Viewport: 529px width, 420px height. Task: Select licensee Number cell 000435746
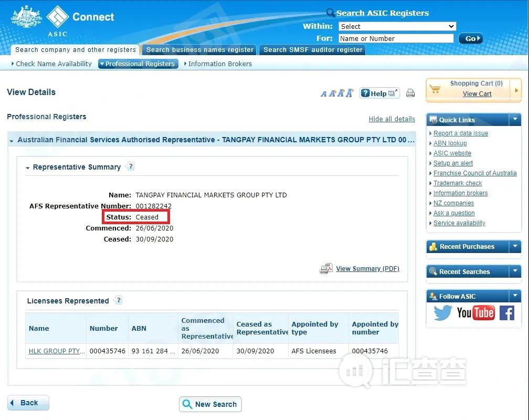[107, 351]
